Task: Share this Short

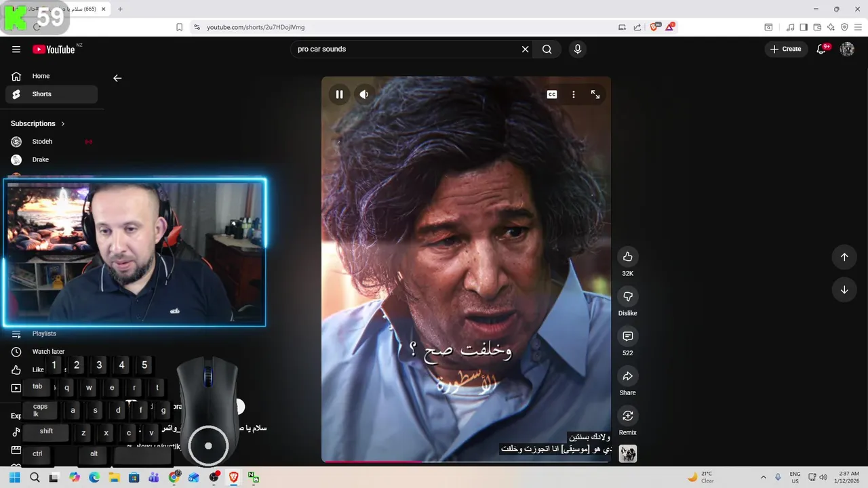Action: 628,376
